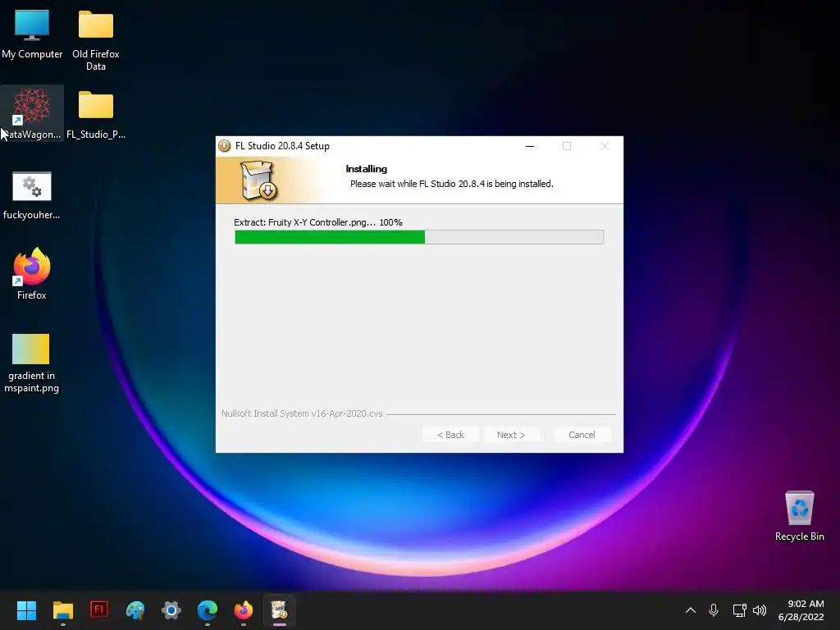The image size is (840, 630).
Task: Click the < Back button in setup
Action: click(450, 435)
